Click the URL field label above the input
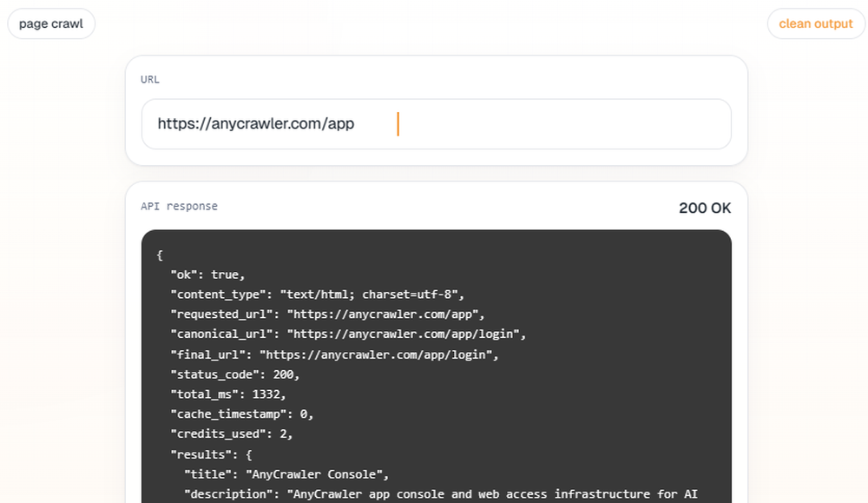 coord(150,79)
